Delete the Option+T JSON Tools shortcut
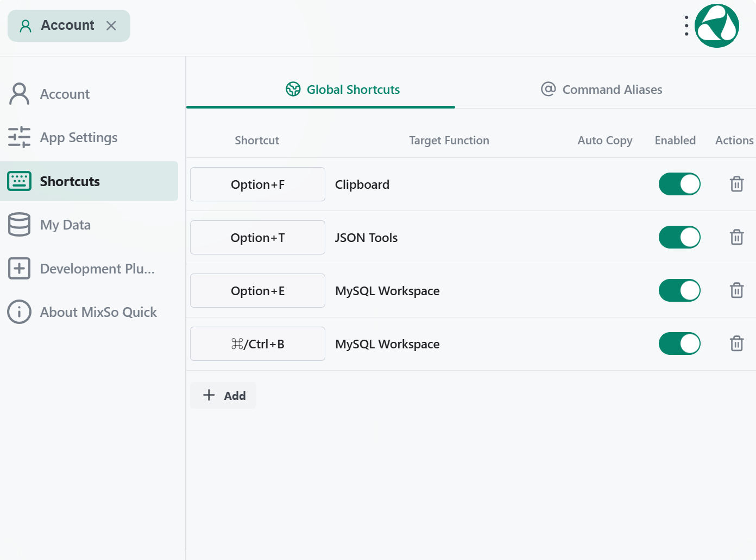 (x=736, y=237)
